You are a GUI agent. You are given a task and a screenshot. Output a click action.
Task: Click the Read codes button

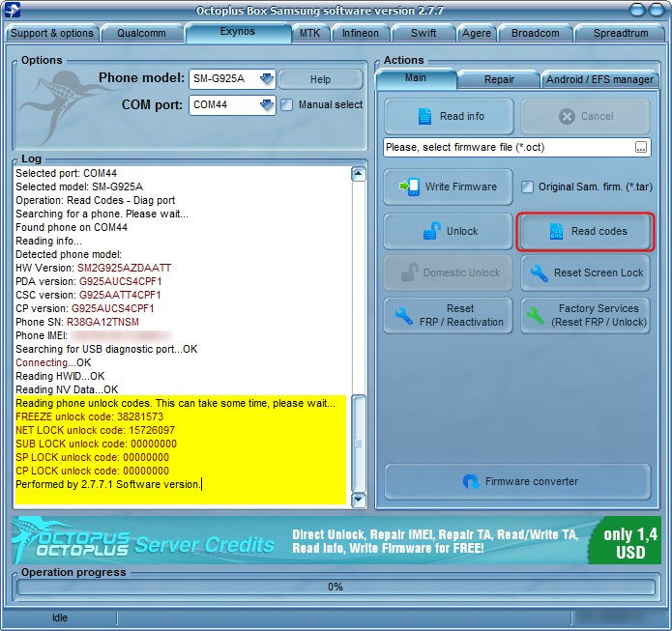(585, 231)
